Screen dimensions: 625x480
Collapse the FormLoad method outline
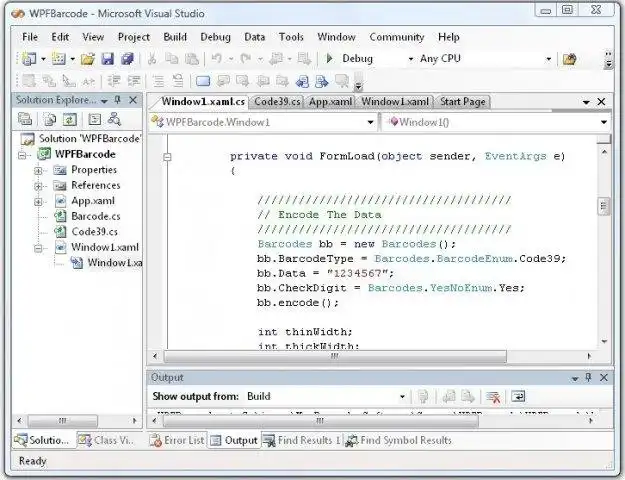point(167,157)
